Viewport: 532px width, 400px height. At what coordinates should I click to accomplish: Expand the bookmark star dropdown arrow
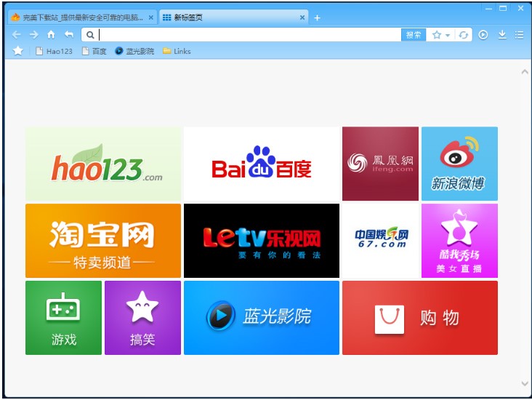point(448,35)
